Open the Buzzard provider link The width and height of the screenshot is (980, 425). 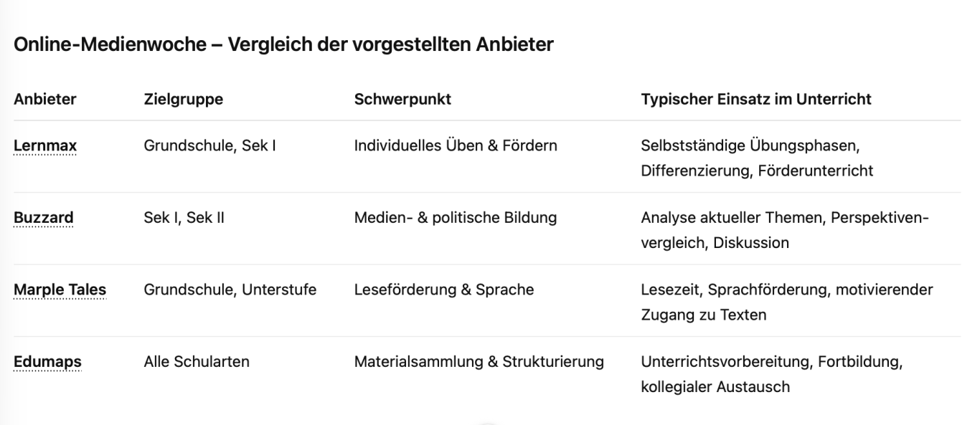click(x=43, y=218)
